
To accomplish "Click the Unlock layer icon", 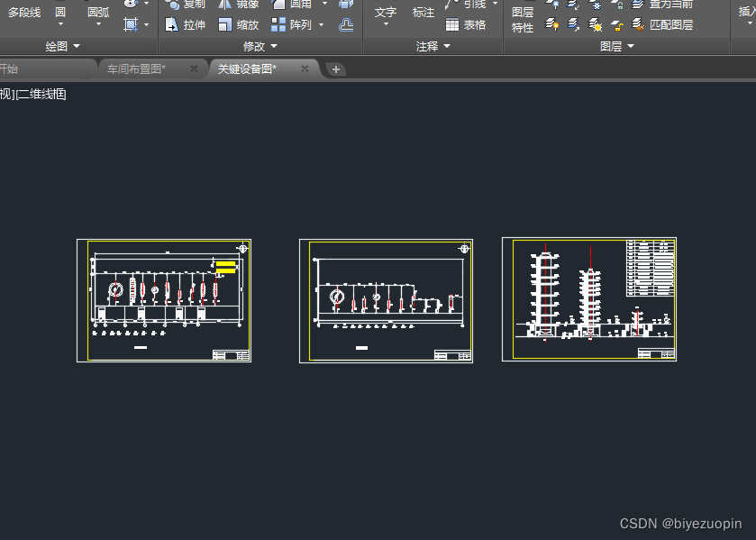I will (x=617, y=24).
